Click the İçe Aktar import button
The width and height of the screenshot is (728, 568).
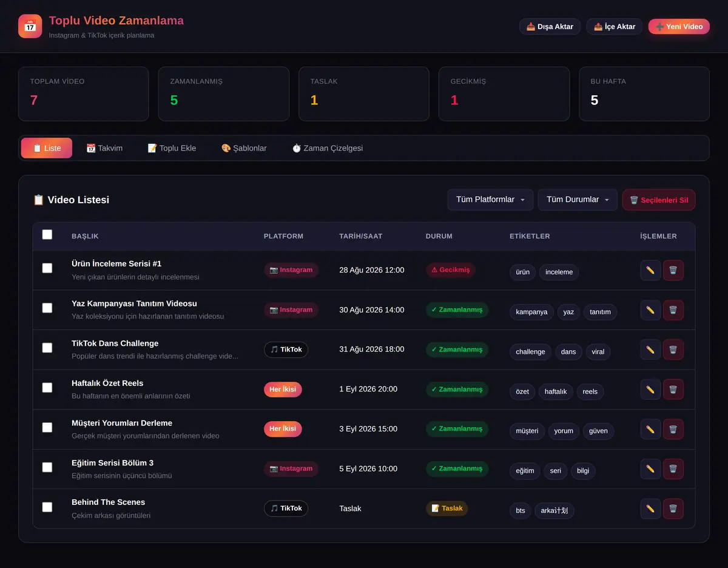click(x=615, y=27)
